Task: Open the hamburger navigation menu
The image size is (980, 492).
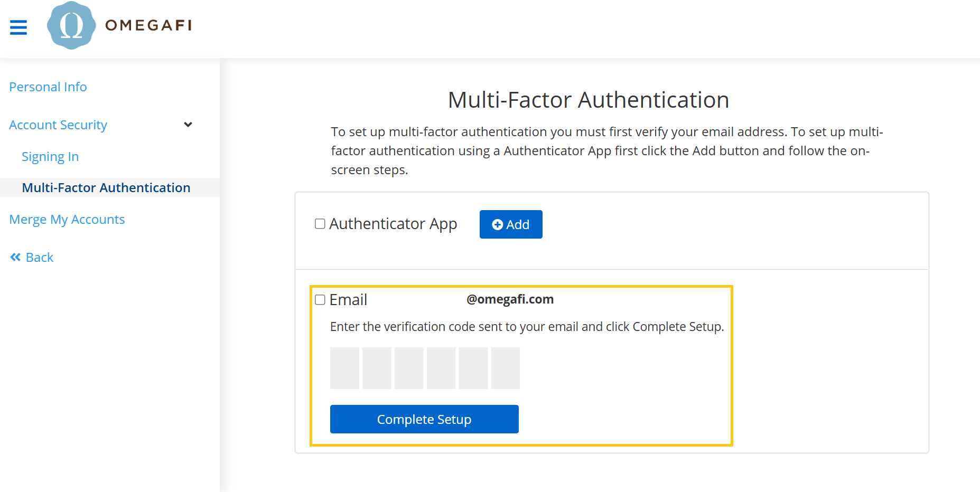Action: pyautogui.click(x=18, y=27)
